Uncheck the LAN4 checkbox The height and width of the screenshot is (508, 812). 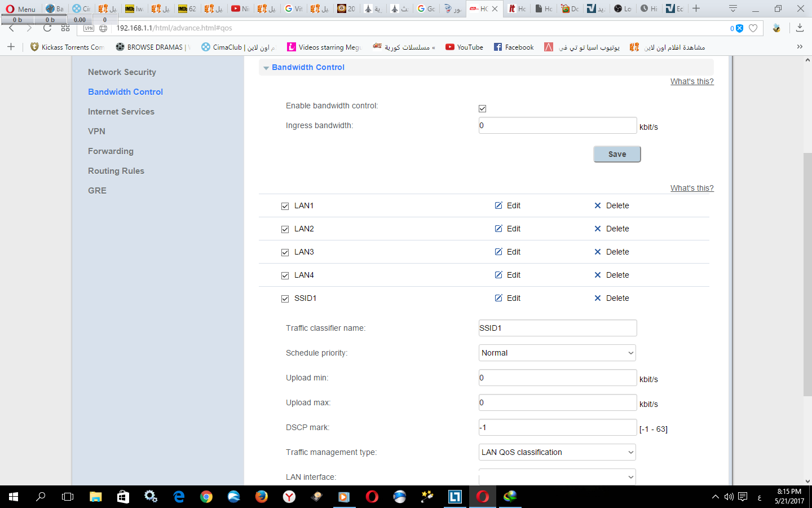coord(285,275)
